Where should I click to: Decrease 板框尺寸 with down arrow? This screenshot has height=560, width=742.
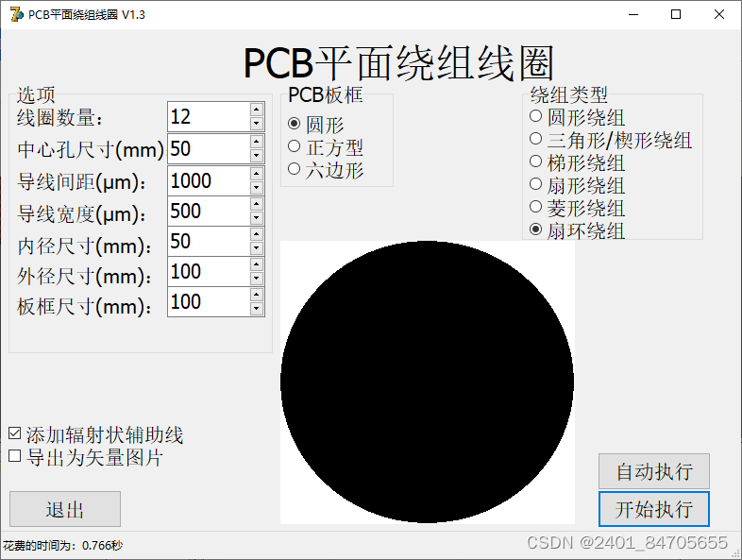click(257, 309)
